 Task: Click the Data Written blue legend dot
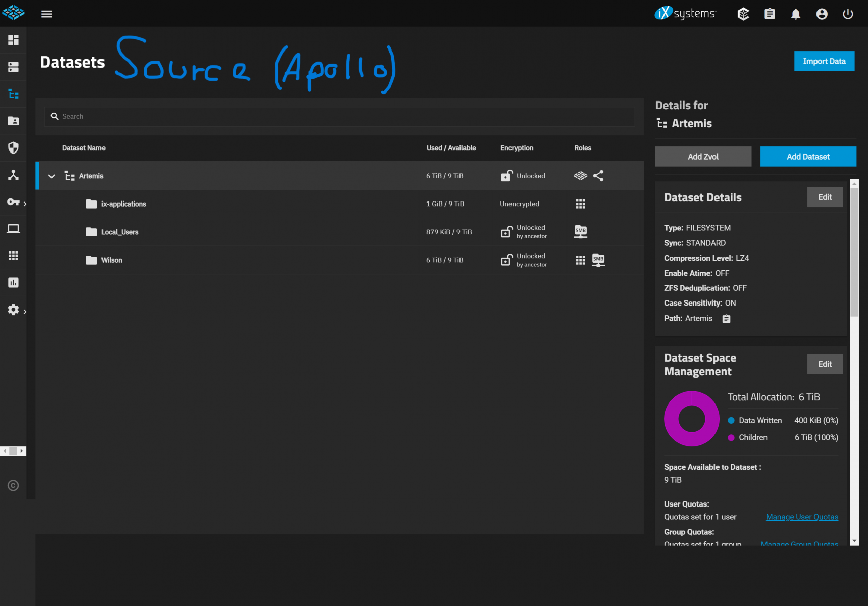click(x=731, y=421)
